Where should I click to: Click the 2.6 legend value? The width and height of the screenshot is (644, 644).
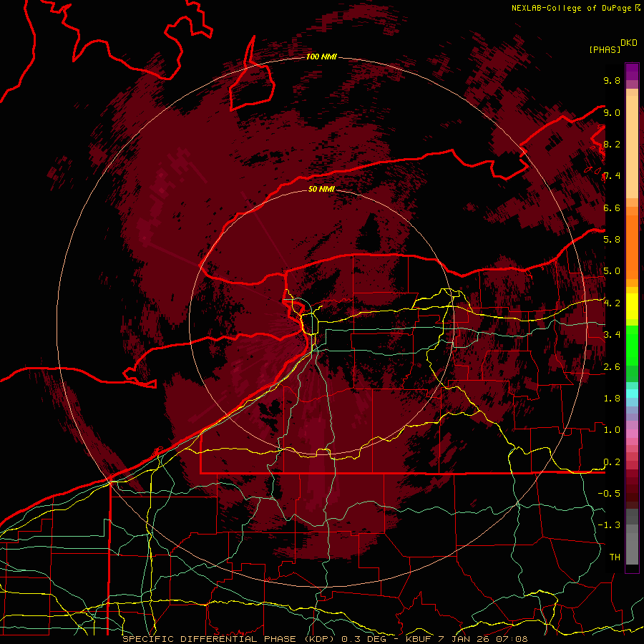(612, 367)
